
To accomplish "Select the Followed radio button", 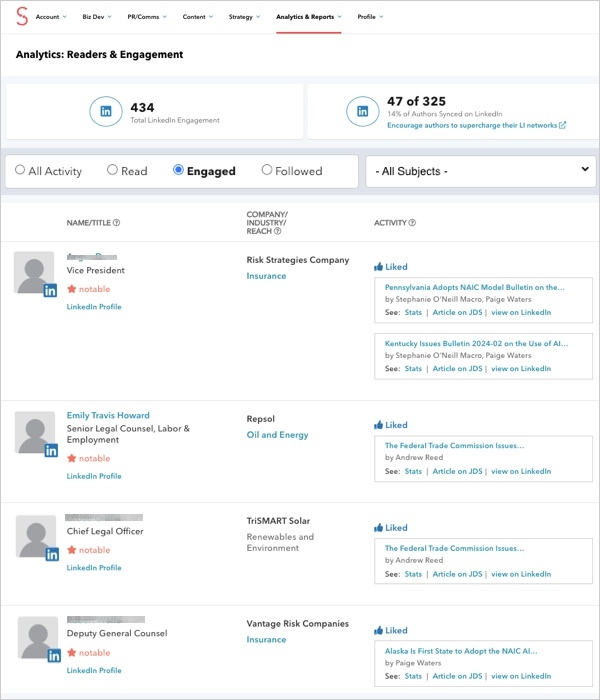I will pos(267,171).
